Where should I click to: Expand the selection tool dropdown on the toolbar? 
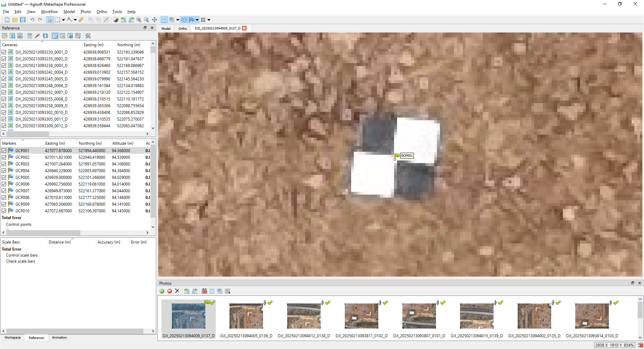(64, 20)
